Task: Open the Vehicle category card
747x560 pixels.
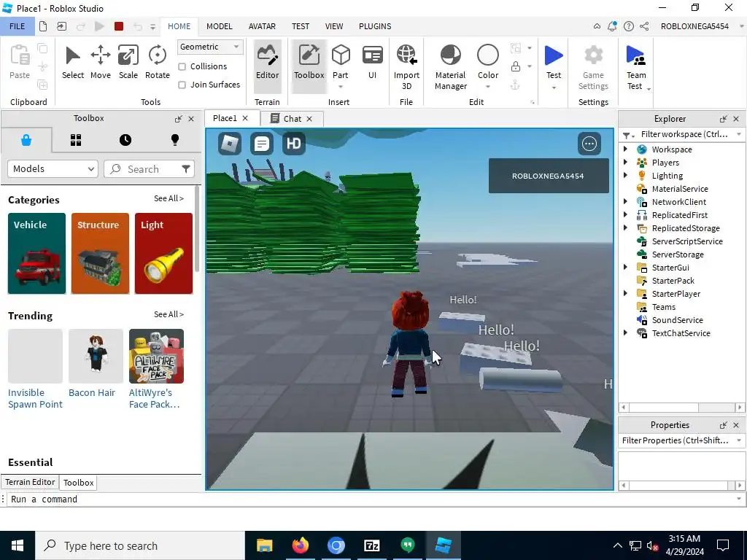Action: point(36,253)
